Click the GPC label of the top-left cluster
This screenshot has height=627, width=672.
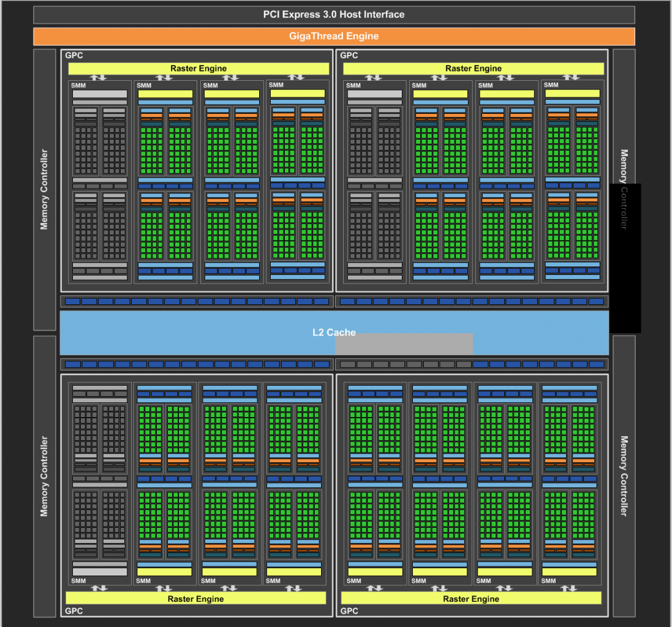(x=74, y=55)
